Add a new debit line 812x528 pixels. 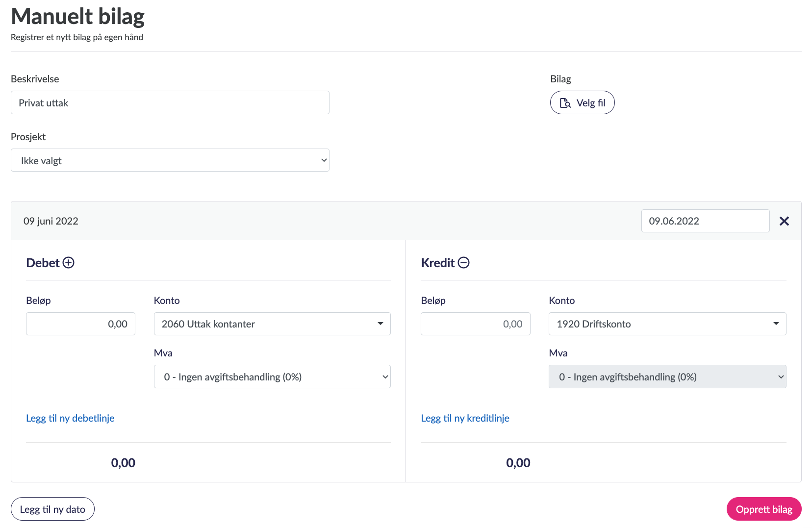tap(70, 418)
